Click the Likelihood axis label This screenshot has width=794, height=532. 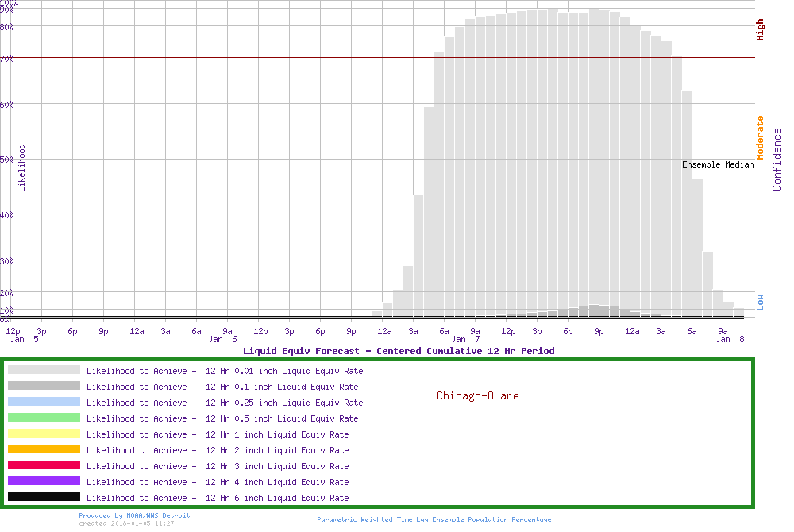(x=22, y=168)
